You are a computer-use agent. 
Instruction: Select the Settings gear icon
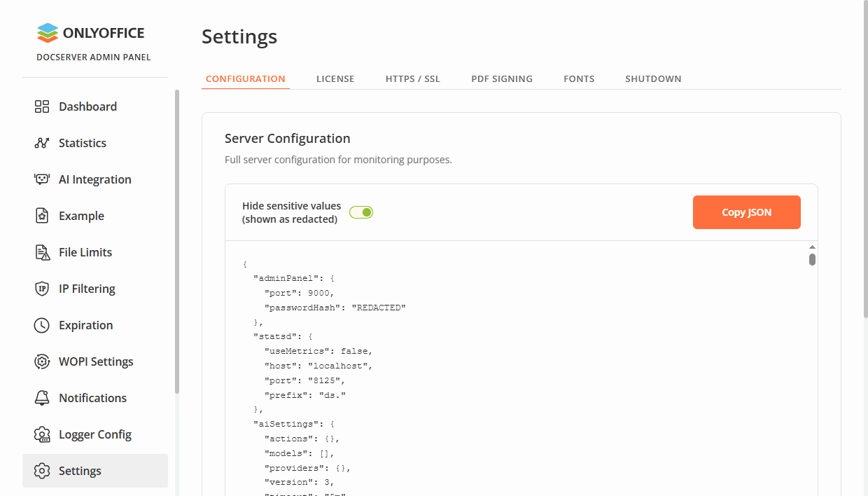point(40,470)
